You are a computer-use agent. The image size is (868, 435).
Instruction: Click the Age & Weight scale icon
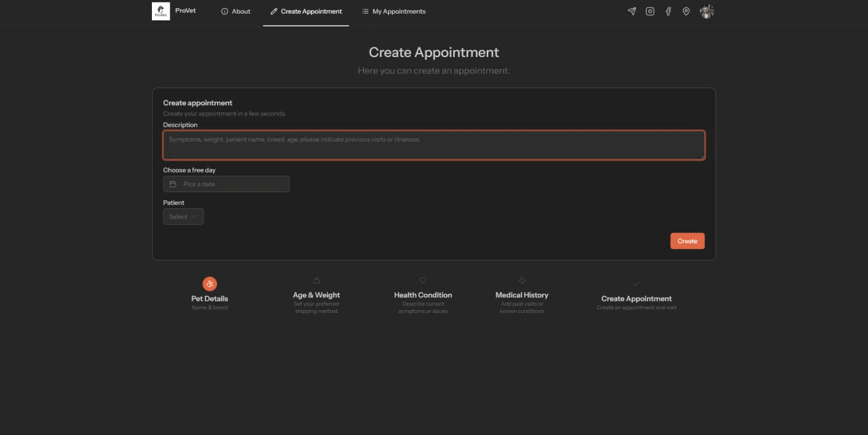pyautogui.click(x=316, y=280)
